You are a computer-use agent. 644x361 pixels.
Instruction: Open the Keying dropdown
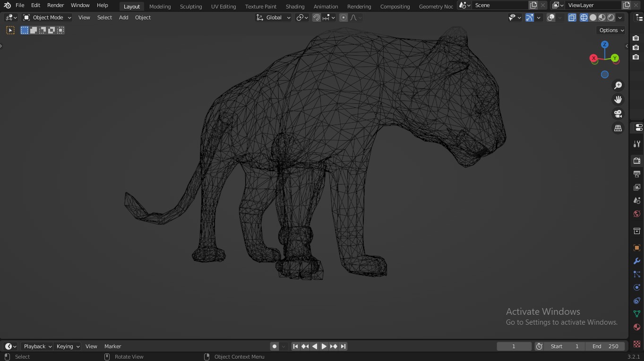pos(68,346)
